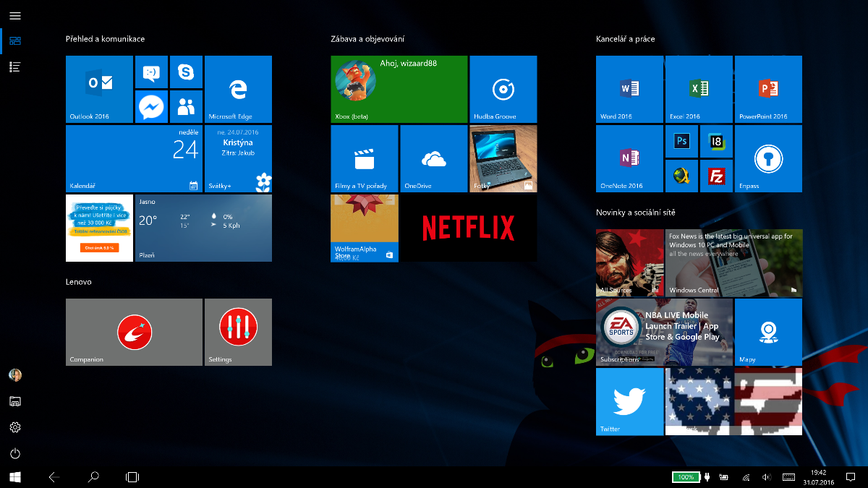Open the Messenger tile
868x488 pixels.
tap(151, 106)
